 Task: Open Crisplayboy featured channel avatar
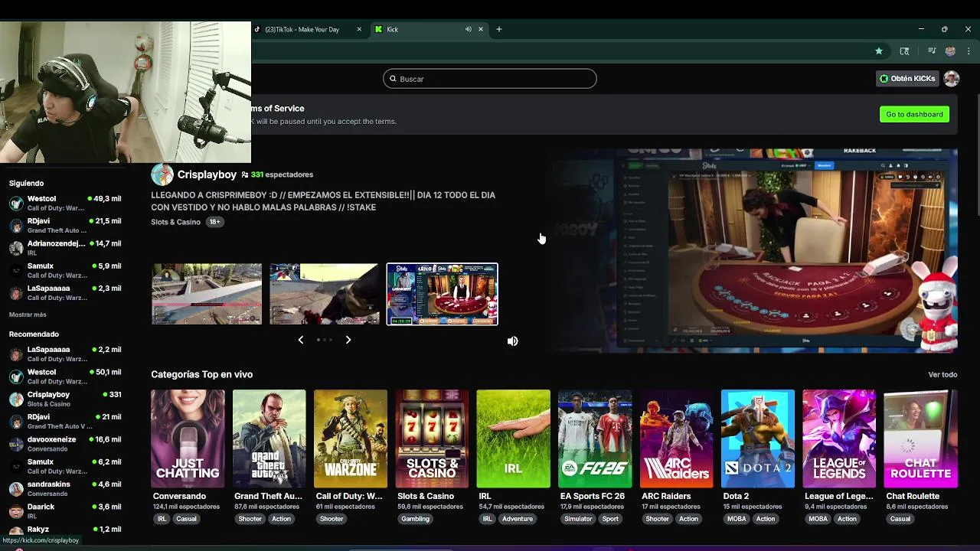coord(162,174)
